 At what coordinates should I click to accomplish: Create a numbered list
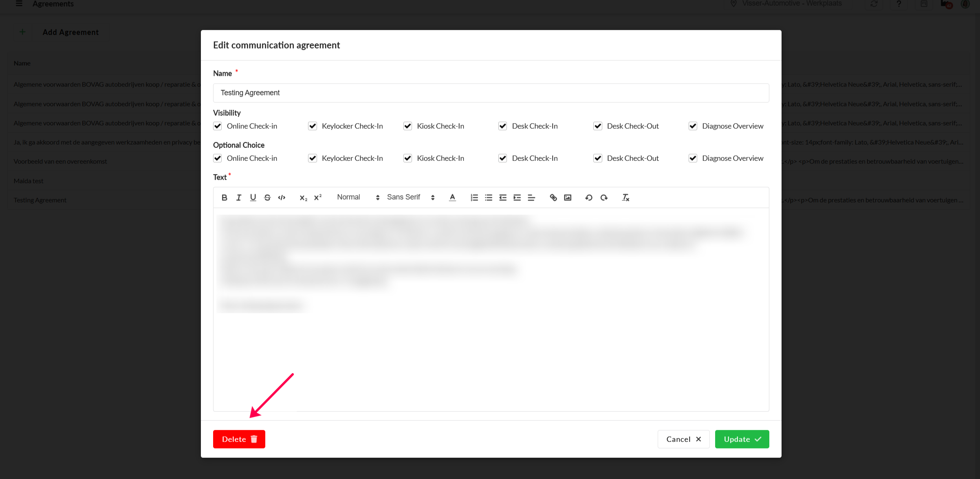coord(474,198)
